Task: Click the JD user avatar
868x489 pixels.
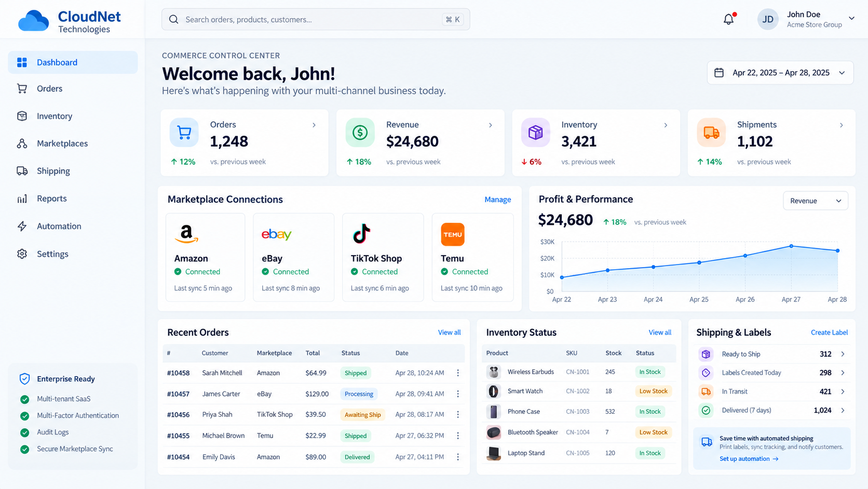Action: click(x=768, y=20)
